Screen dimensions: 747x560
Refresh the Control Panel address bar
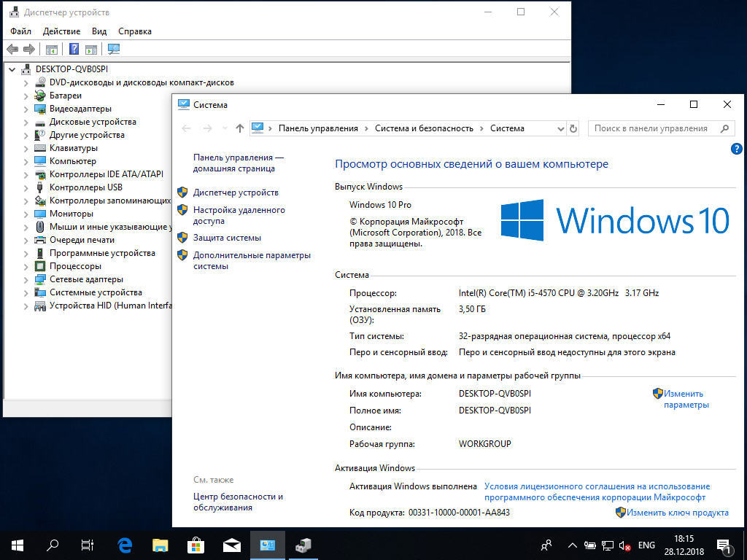click(573, 128)
